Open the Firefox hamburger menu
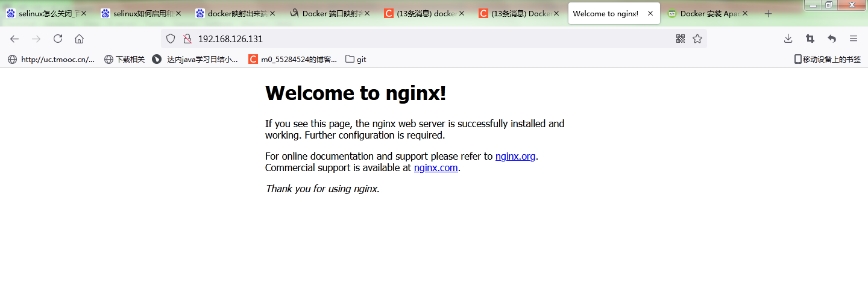The image size is (868, 285). point(854,39)
